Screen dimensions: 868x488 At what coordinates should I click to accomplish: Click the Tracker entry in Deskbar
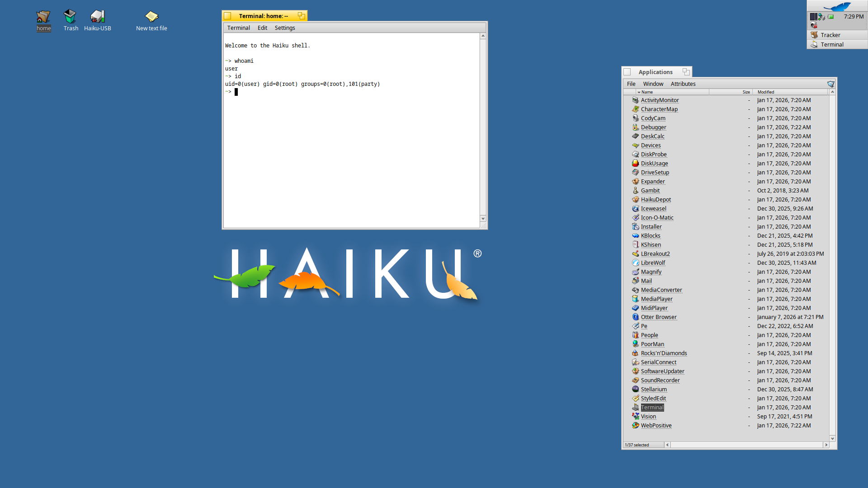(830, 35)
